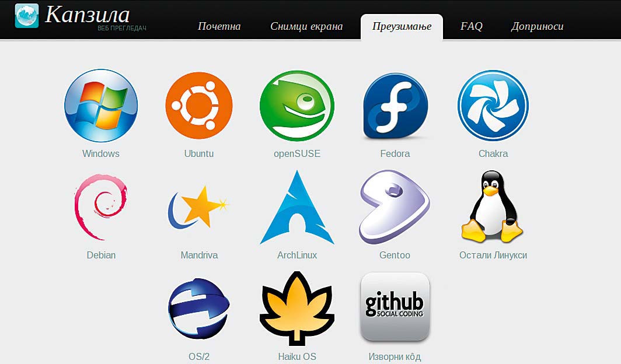This screenshot has height=364, width=621.
Task: Select the purple Gentoo logo
Action: (395, 207)
